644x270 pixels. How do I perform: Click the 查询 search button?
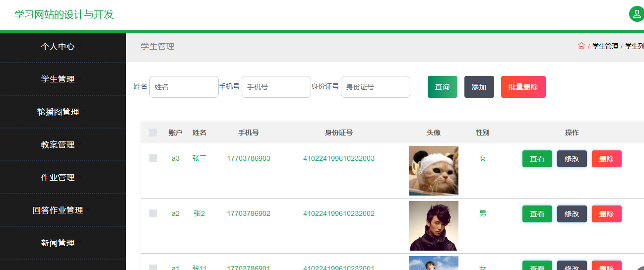[x=443, y=87]
